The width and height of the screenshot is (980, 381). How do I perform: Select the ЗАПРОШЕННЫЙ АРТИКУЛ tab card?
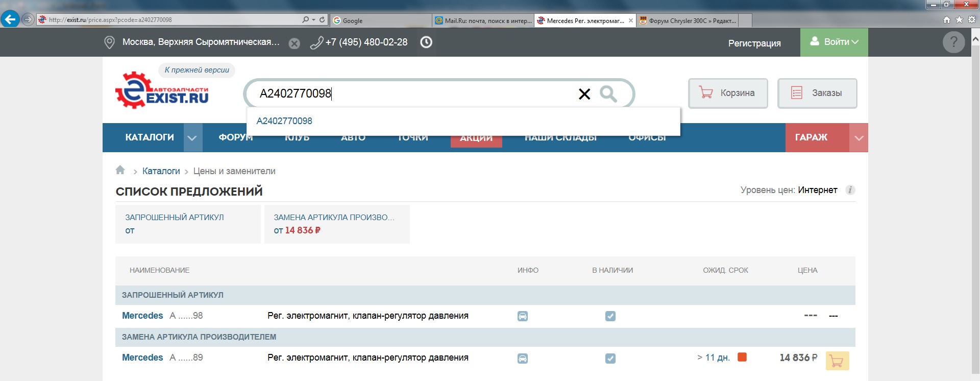click(x=188, y=224)
